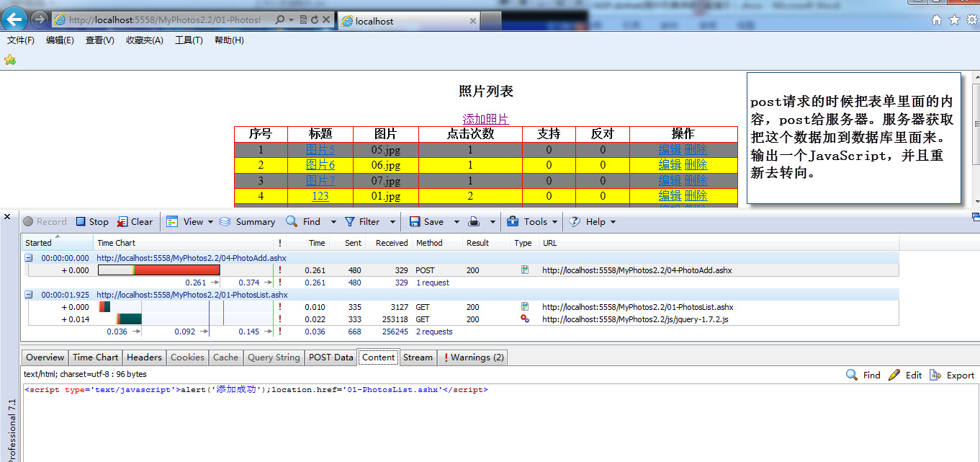The image size is (980, 462).
Task: Open the Tools dropdown
Action: pyautogui.click(x=532, y=222)
